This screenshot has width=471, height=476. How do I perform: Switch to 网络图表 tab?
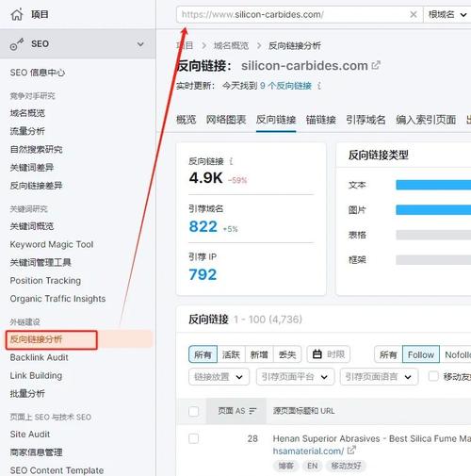[x=226, y=120]
